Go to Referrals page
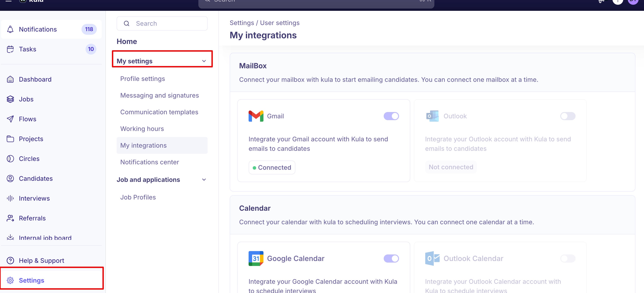Viewport: 644px width, 293px height. [52, 218]
